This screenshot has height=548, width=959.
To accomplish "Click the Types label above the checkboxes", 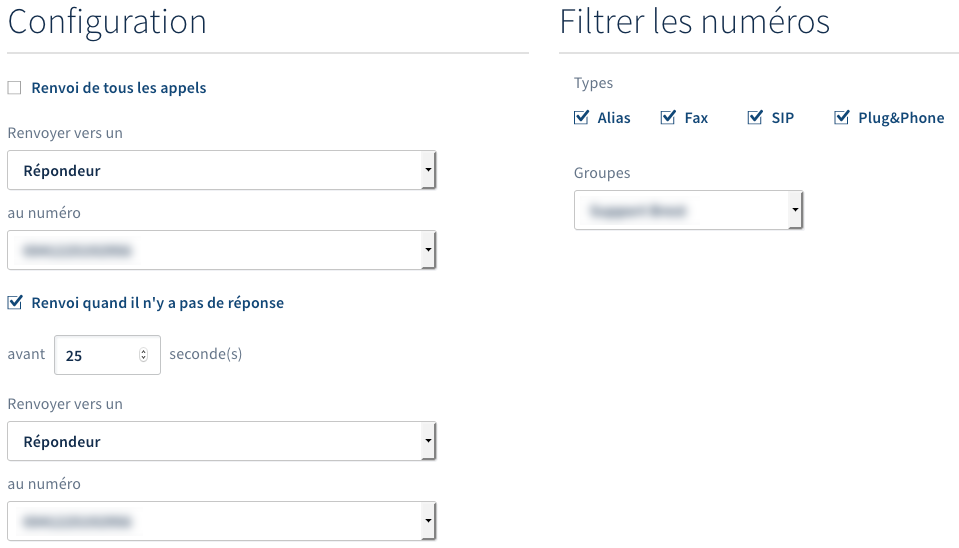I will coord(593,83).
